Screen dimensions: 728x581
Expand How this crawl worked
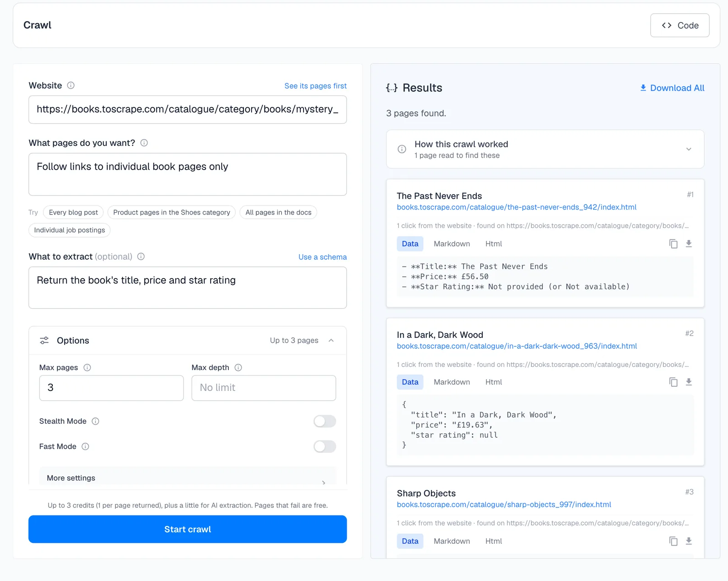pyautogui.click(x=545, y=149)
